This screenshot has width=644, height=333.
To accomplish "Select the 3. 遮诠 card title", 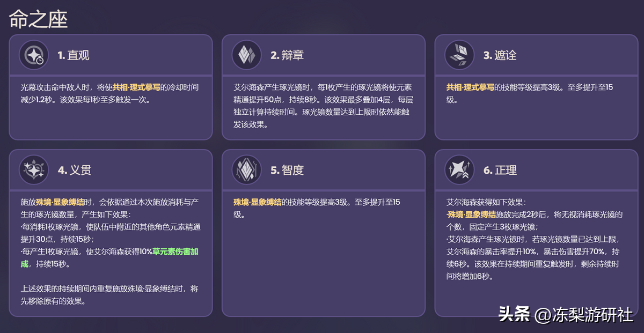I will [x=500, y=55].
